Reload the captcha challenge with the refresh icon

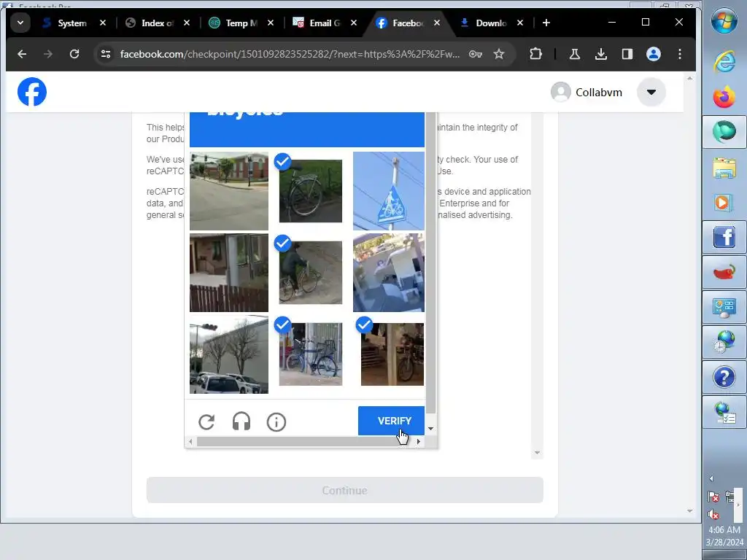pos(206,421)
